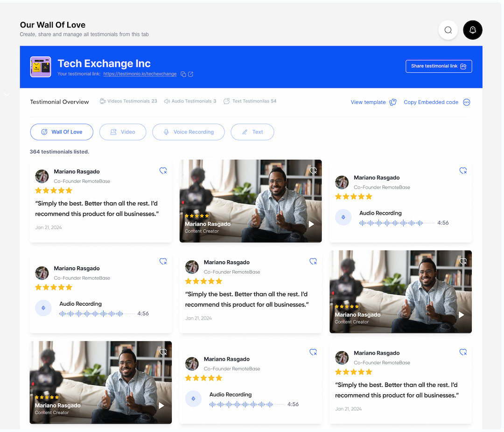Open search with the magnifier icon
Image resolution: width=504 pixels, height=432 pixels.
click(448, 30)
